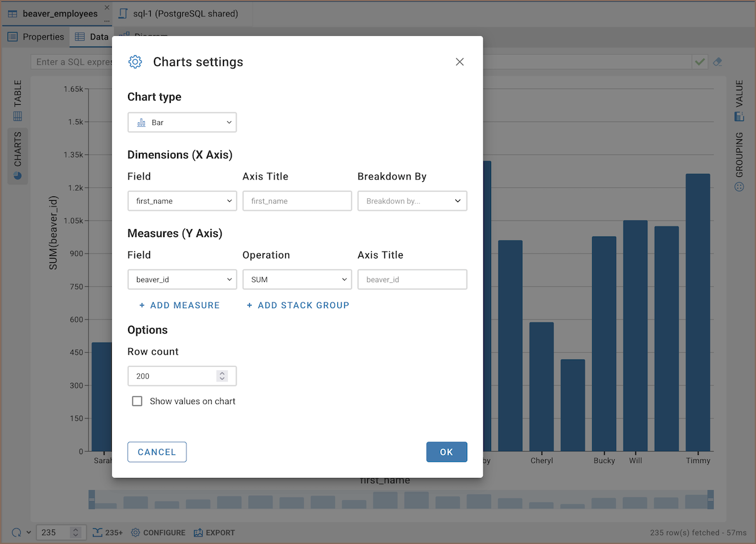This screenshot has height=544, width=756.
Task: Cancel the chart settings dialog
Action: 157,452
